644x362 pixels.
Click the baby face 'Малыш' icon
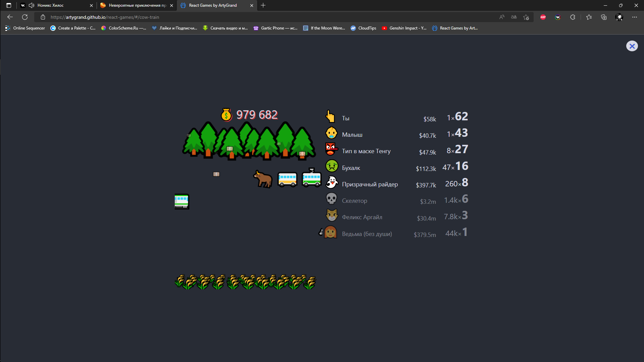pos(331,133)
